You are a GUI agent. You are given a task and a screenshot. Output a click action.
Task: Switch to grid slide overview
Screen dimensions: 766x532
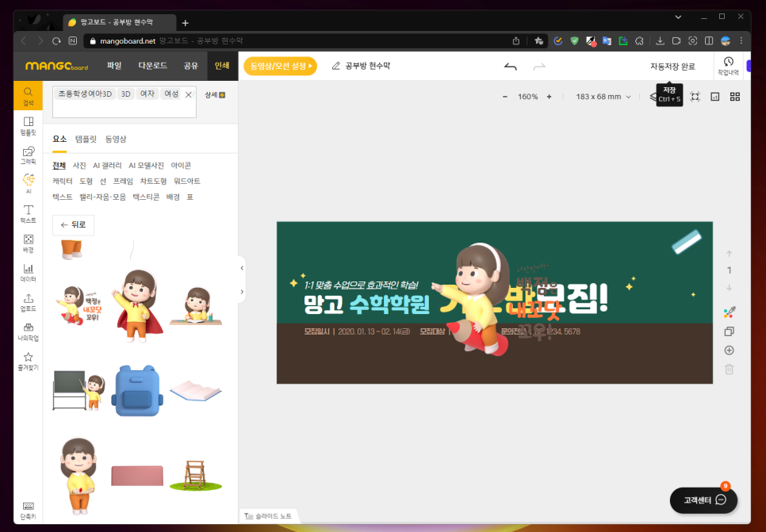(x=735, y=97)
